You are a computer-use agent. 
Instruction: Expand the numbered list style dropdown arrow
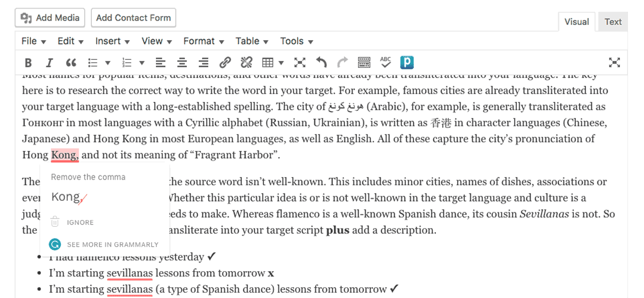pyautogui.click(x=141, y=63)
